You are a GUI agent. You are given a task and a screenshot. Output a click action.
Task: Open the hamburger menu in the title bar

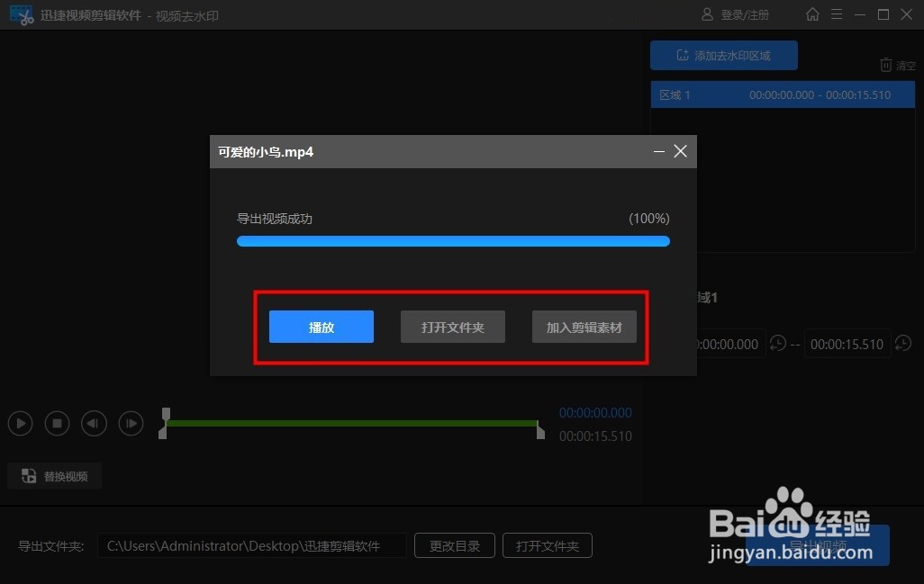click(837, 14)
